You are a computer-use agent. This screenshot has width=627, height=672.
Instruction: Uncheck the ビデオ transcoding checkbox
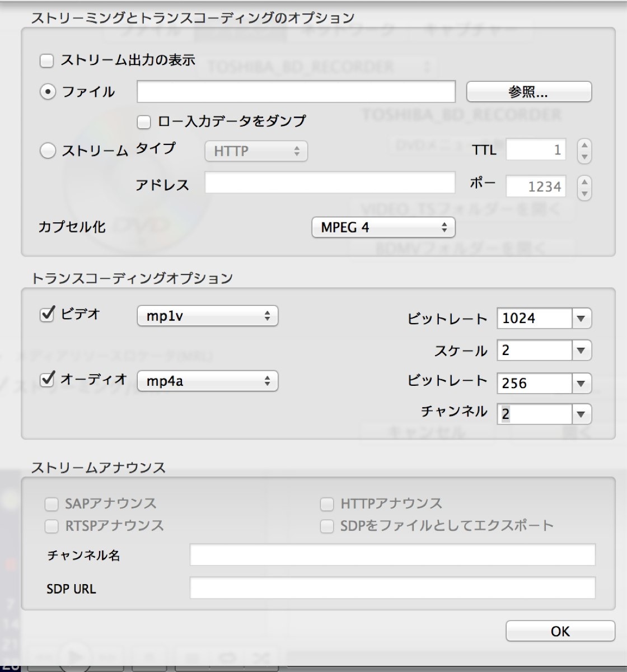pyautogui.click(x=47, y=314)
